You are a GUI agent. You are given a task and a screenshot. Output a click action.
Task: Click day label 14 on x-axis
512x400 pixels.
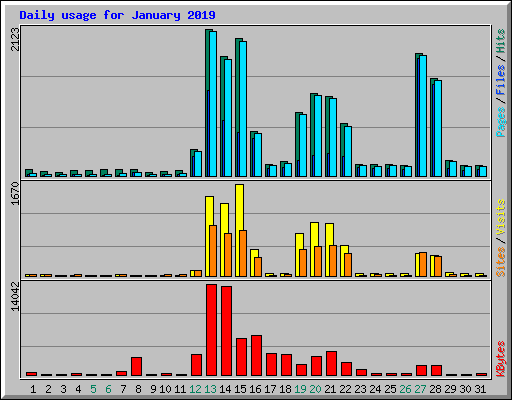click(225, 389)
